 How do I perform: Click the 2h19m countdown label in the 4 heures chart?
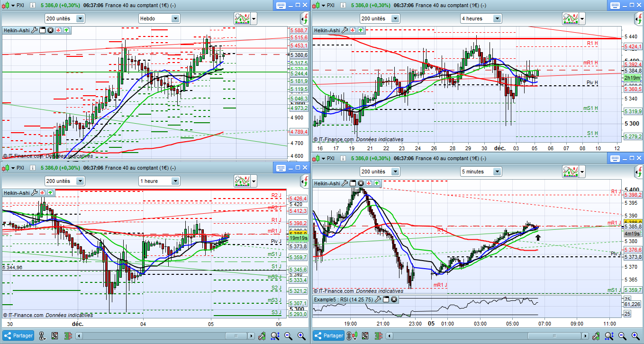(633, 78)
